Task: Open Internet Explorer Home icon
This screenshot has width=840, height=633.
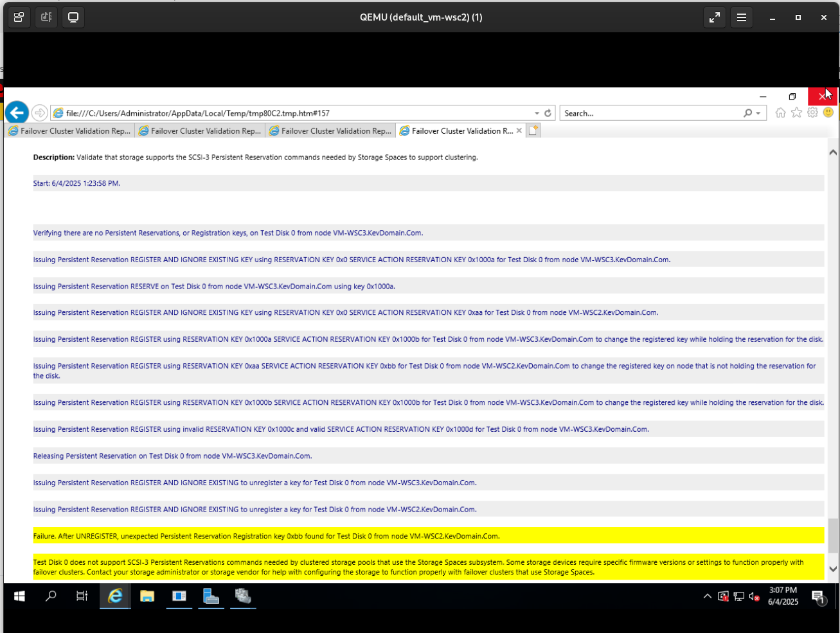Action: point(780,113)
